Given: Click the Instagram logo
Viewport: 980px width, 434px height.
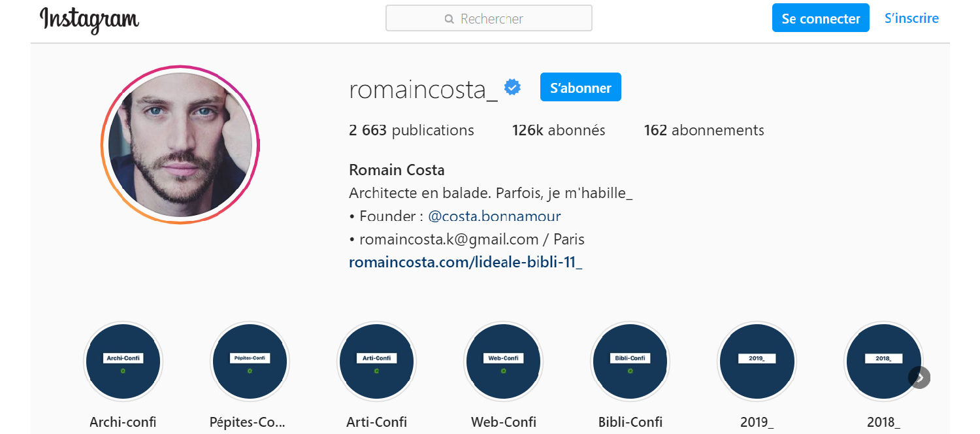Looking at the screenshot, I should [90, 19].
